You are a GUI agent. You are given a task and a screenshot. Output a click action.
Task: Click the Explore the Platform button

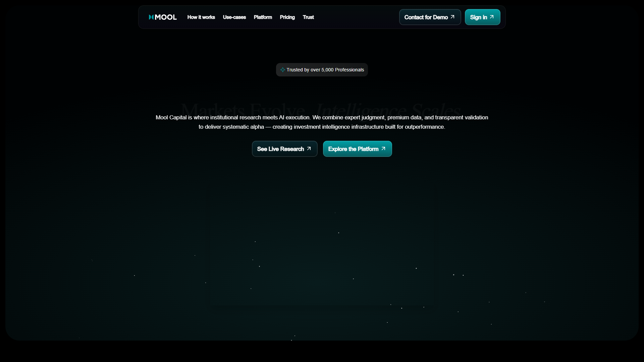tap(358, 149)
